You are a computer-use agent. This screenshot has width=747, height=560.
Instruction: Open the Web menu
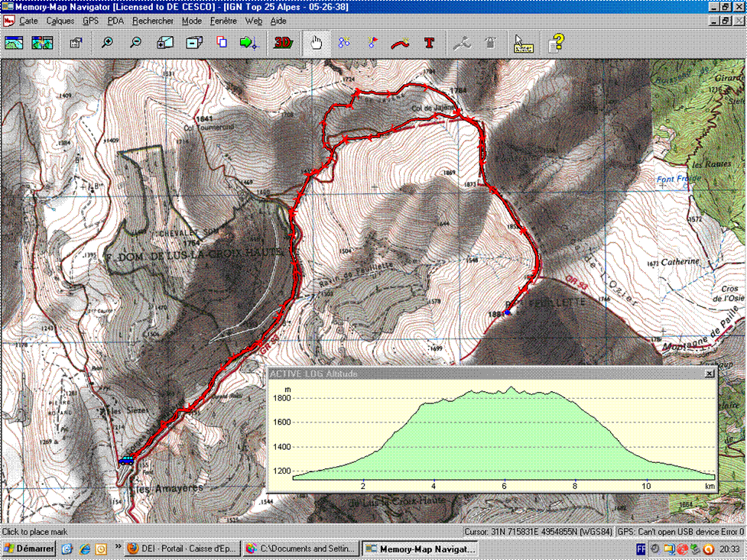pyautogui.click(x=253, y=21)
